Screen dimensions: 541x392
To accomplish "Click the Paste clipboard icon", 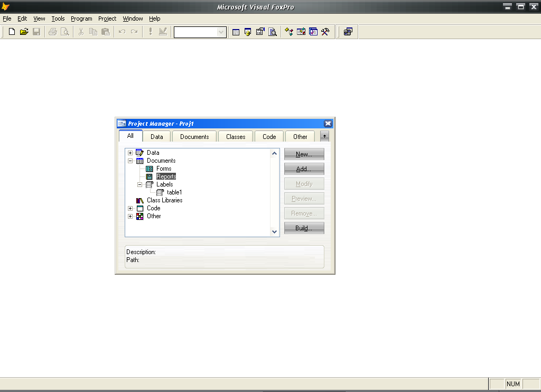I will (106, 32).
